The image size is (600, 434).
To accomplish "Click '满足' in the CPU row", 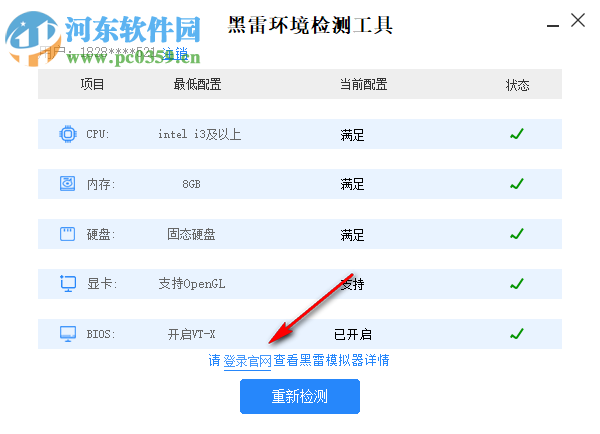I will (352, 135).
